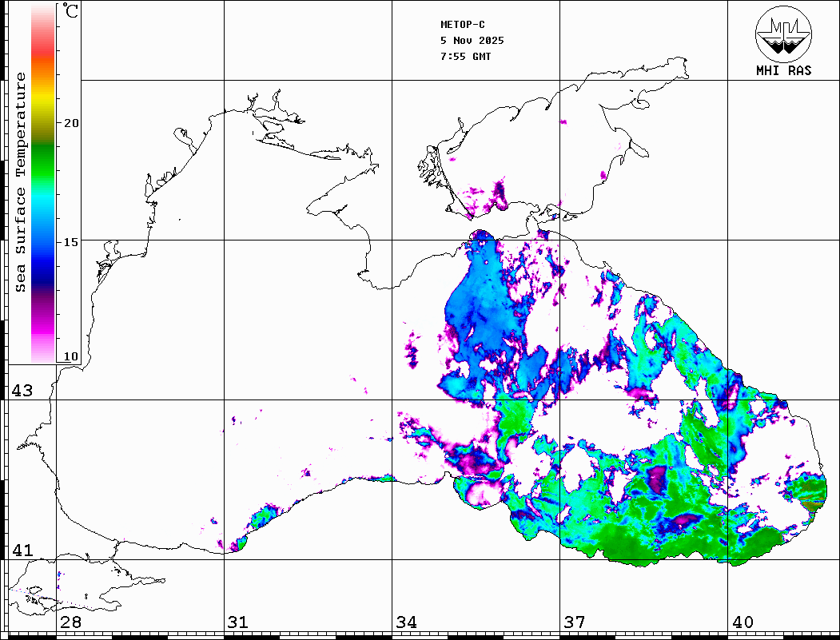Viewport: 840px width, 640px height.
Task: Click the vertical "Sea Surface Temperature" label
Action: pos(21,182)
